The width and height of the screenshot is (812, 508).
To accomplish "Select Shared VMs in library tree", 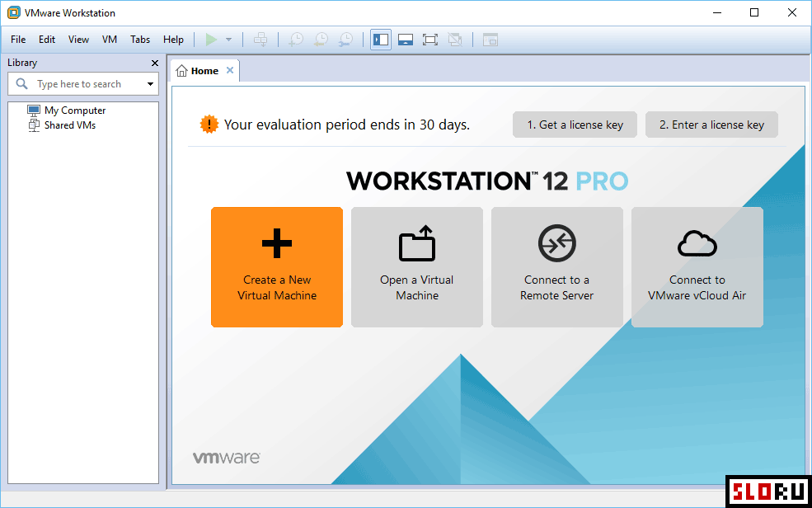I will pos(70,125).
